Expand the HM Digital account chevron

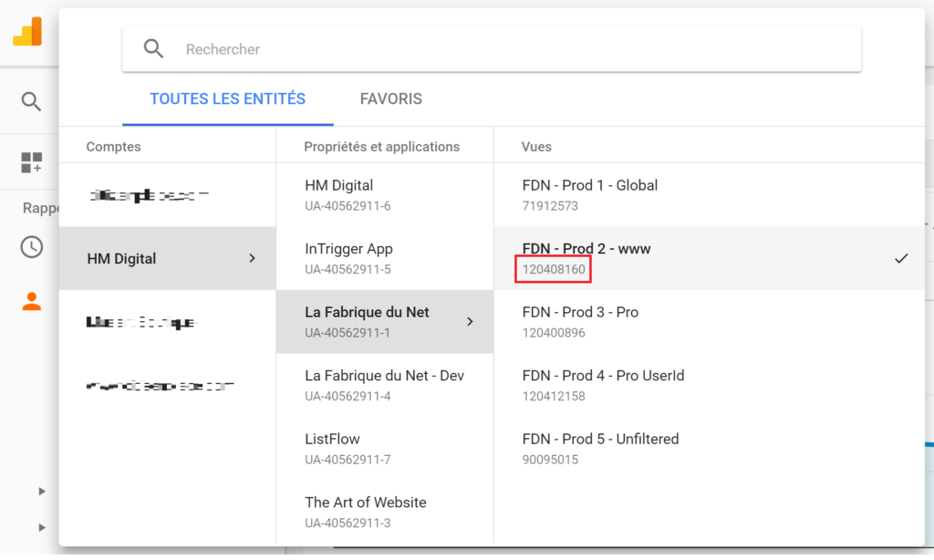[x=253, y=258]
